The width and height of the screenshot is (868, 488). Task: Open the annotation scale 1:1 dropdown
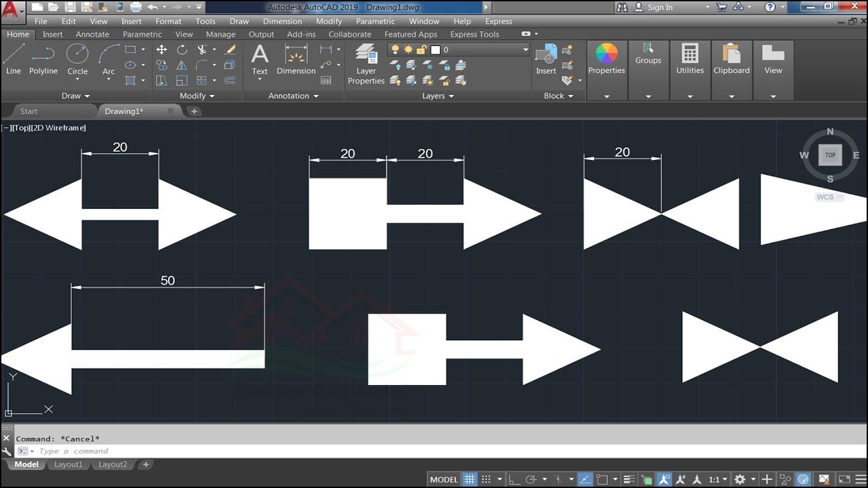[718, 479]
